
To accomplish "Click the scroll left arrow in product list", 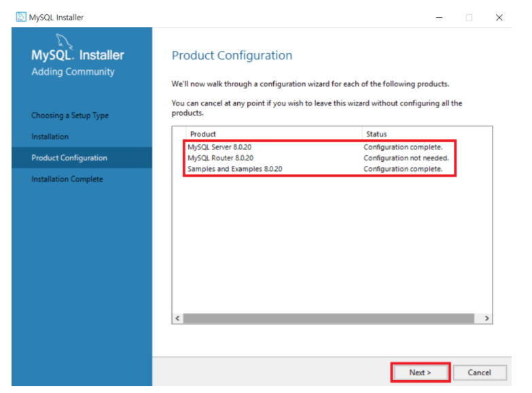I will pyautogui.click(x=177, y=318).
